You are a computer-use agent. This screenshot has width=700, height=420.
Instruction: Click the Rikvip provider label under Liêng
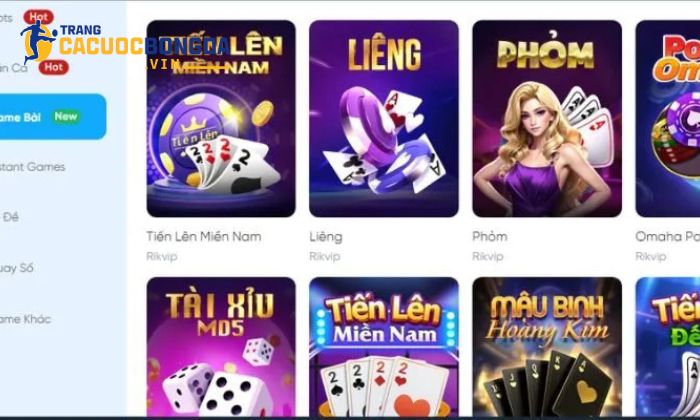(x=325, y=256)
